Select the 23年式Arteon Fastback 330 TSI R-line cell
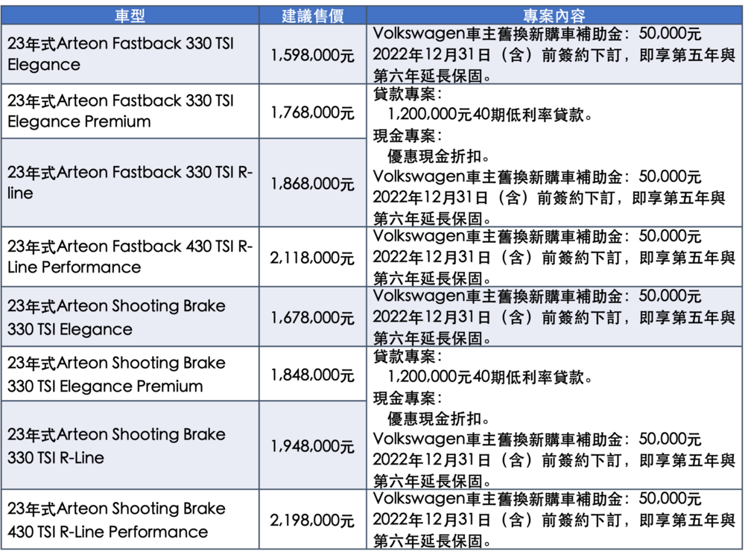Screen dimensions: 745x560 (x=130, y=183)
